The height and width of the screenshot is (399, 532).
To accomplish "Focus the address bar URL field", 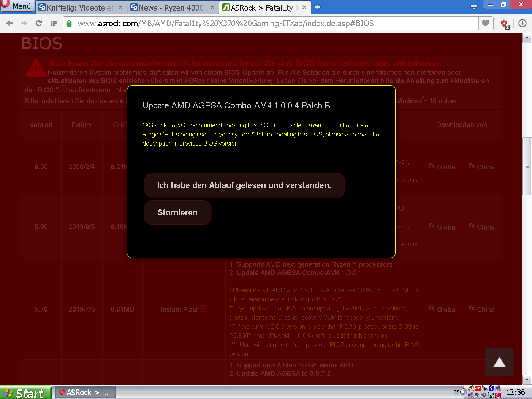I will point(271,24).
